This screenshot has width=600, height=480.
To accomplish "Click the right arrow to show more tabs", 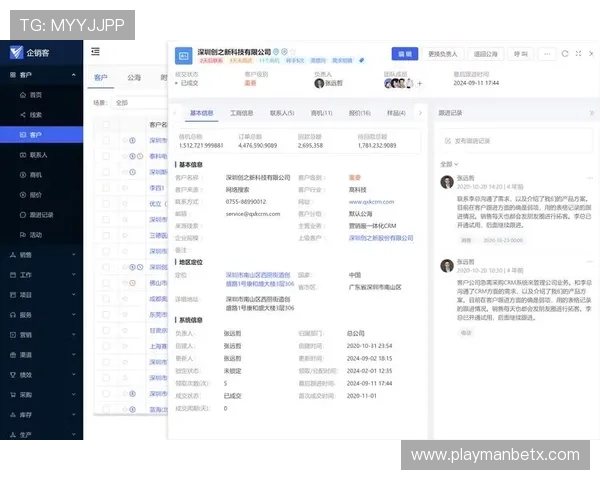I will coord(420,113).
